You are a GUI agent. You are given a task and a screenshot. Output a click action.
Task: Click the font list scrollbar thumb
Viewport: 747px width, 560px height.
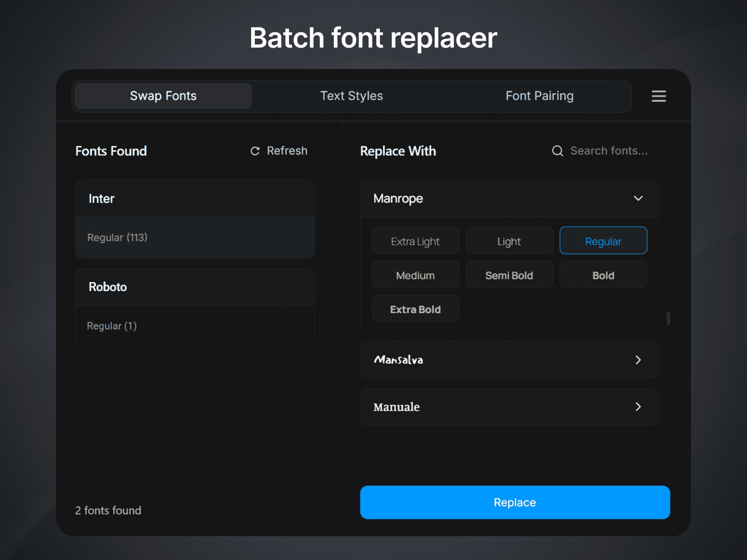point(669,318)
